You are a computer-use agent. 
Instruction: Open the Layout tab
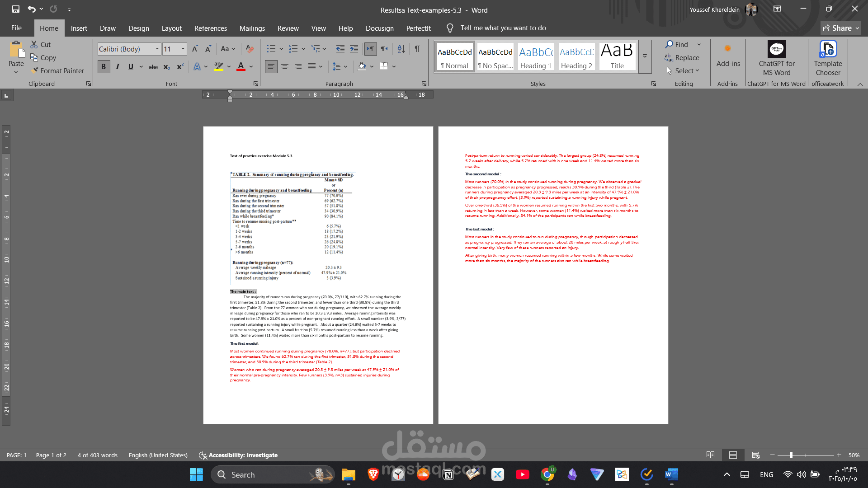tap(172, 28)
